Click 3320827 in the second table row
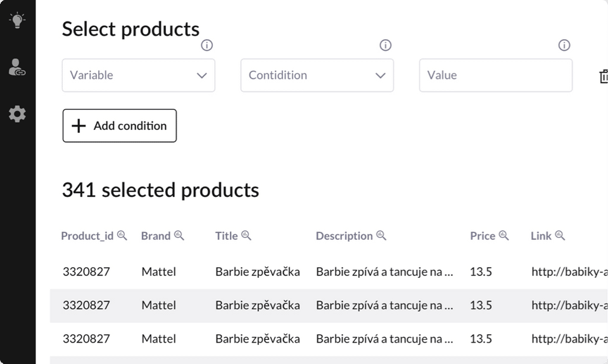The height and width of the screenshot is (364, 608). click(x=86, y=306)
